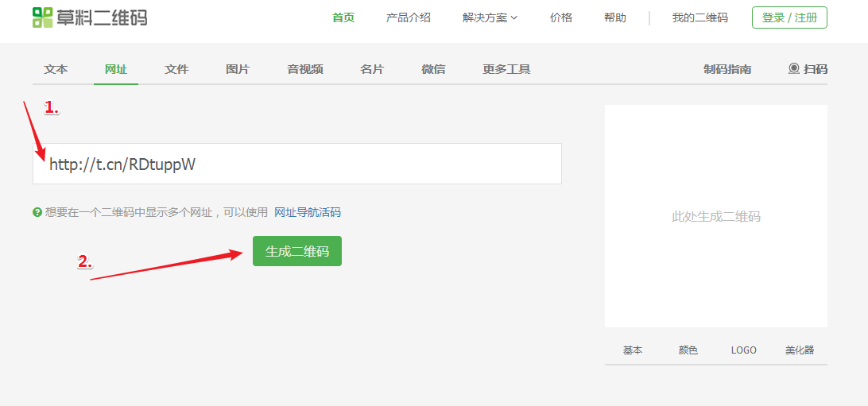Open the 帮助 page
Screen dimensions: 868x406
point(615,17)
